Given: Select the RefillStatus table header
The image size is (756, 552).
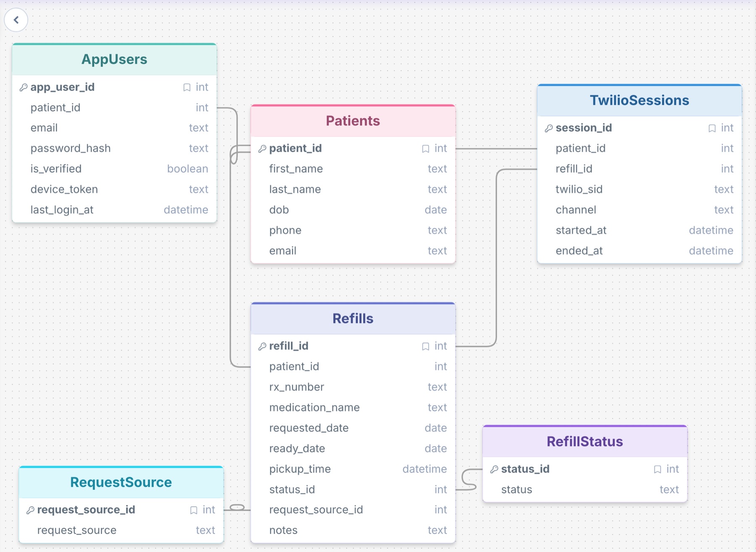Looking at the screenshot, I should coord(585,442).
